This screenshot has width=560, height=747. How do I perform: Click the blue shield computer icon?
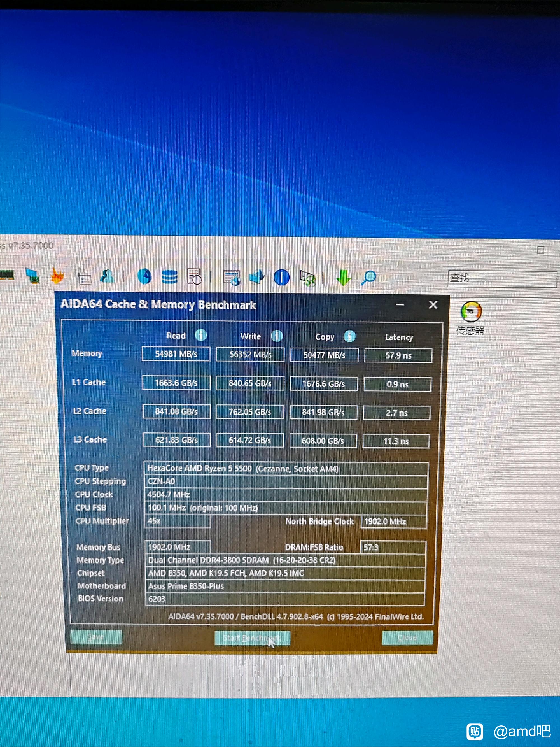coord(257,276)
